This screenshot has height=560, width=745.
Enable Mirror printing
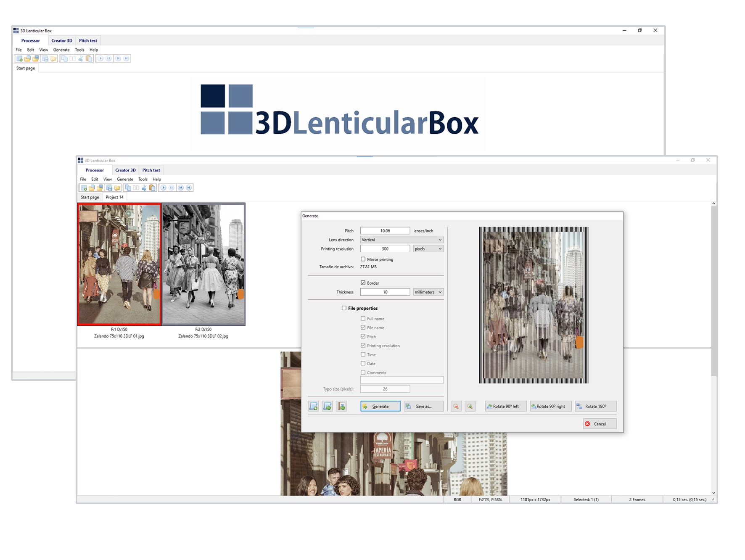pyautogui.click(x=363, y=259)
